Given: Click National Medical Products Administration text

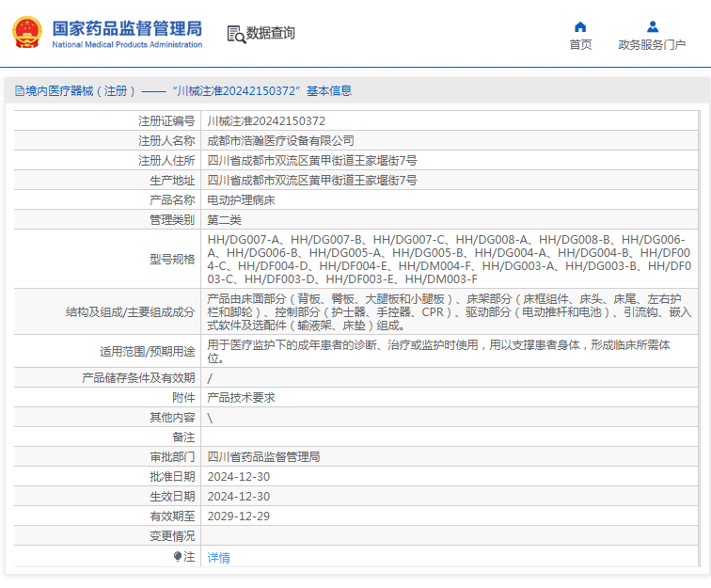Looking at the screenshot, I should (x=127, y=44).
